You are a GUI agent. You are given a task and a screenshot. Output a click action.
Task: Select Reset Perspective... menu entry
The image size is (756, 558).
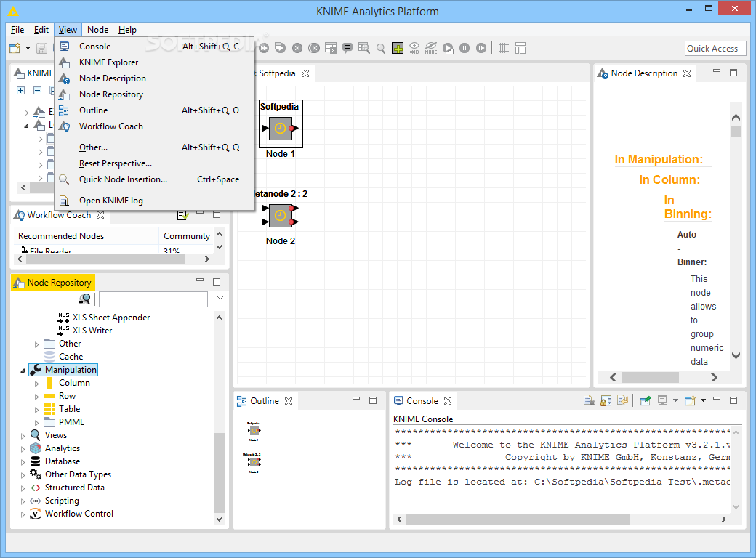154,163
